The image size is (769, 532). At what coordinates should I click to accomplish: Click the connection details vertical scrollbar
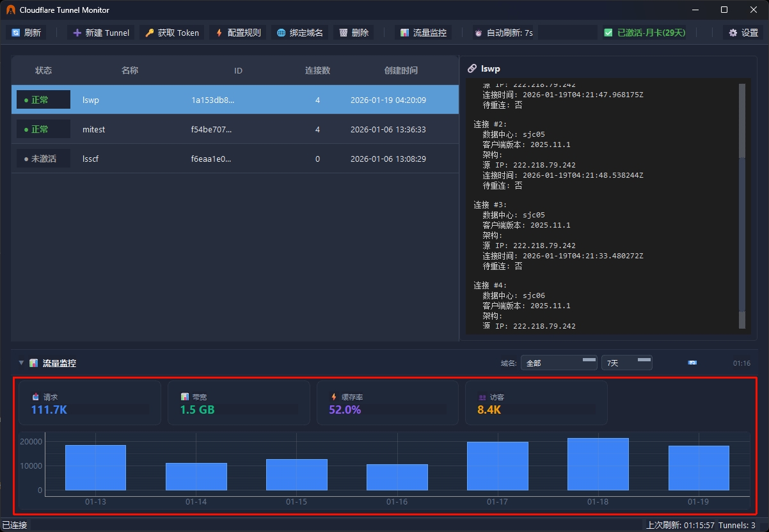[742, 205]
